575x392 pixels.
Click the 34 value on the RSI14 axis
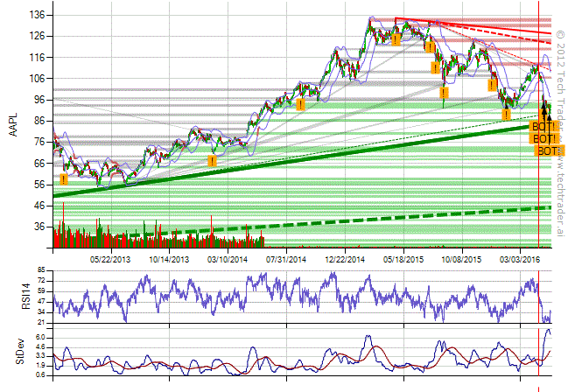[41, 312]
